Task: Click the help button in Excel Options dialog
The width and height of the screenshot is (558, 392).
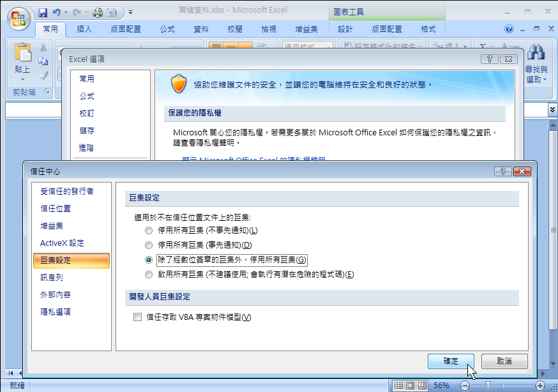Action: coord(489,59)
